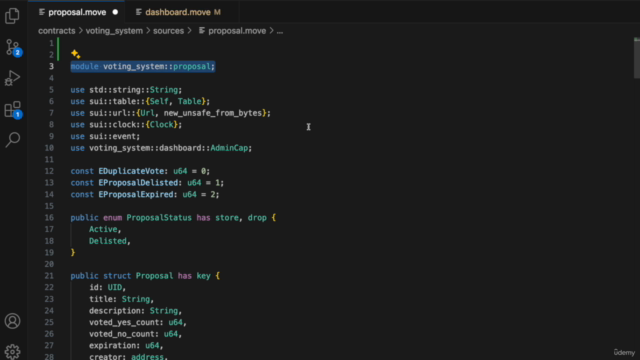Click the 'description: String,' field

click(x=136, y=311)
